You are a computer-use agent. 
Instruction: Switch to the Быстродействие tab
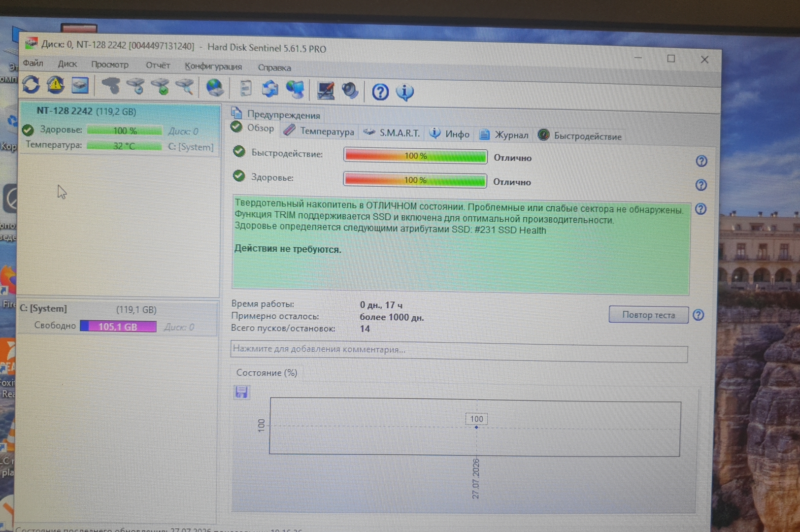[580, 136]
